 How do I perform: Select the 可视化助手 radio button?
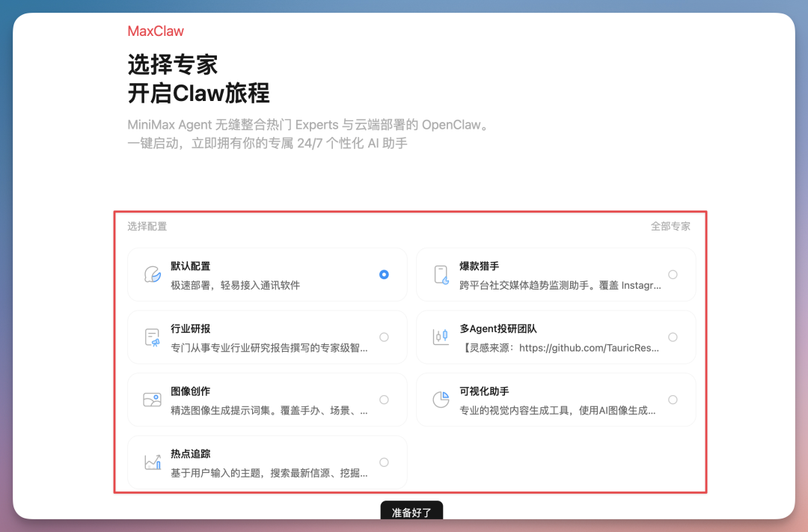673,399
